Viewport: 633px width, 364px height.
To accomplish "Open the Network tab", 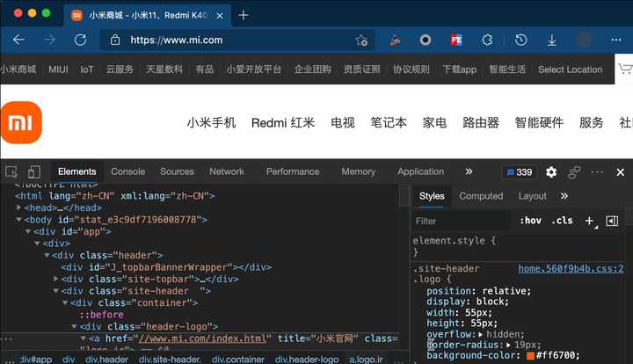I will pos(227,171).
